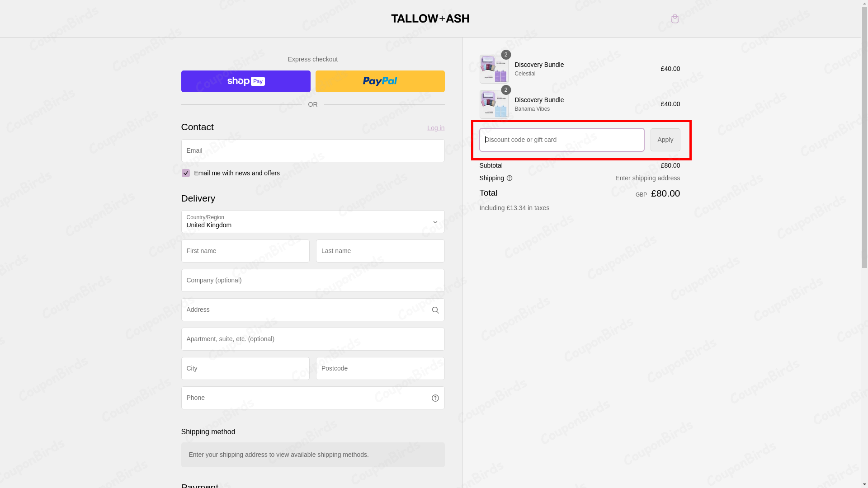This screenshot has width=868, height=488.
Task: Open the Country/Region dropdown
Action: point(312,222)
